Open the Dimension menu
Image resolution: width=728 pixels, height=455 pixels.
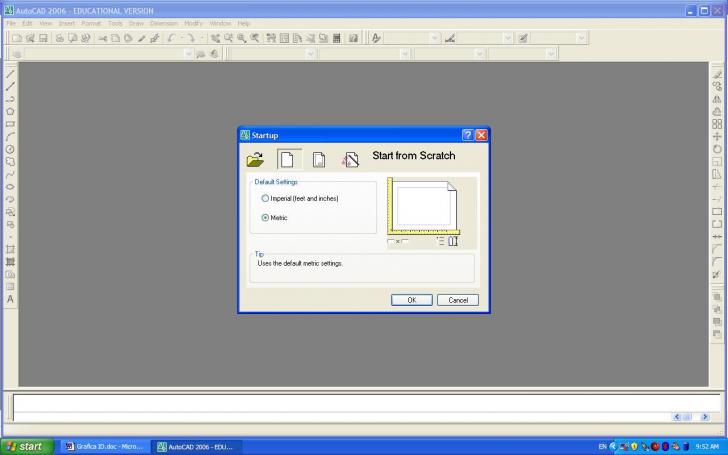click(164, 23)
